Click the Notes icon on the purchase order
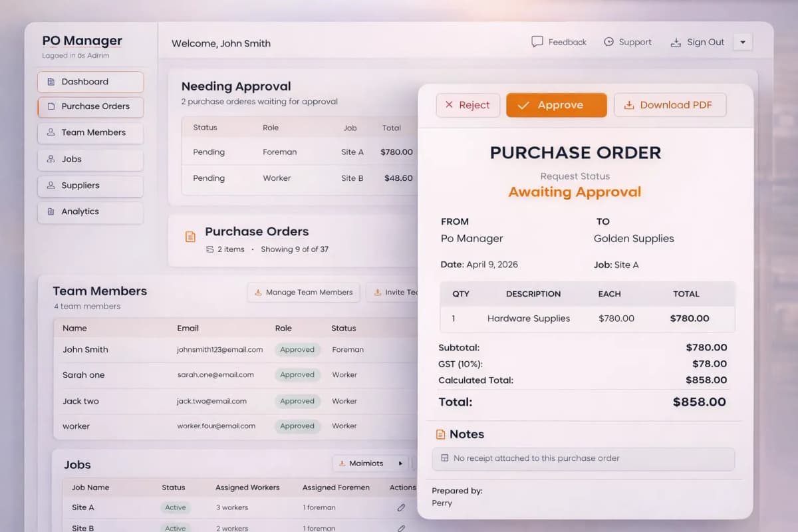Viewport: 798px width, 532px height. (x=441, y=434)
